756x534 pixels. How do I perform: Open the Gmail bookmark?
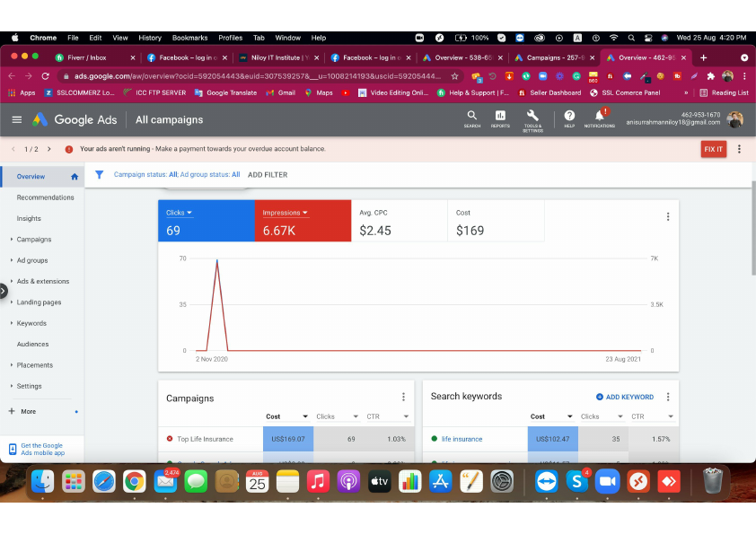(281, 92)
